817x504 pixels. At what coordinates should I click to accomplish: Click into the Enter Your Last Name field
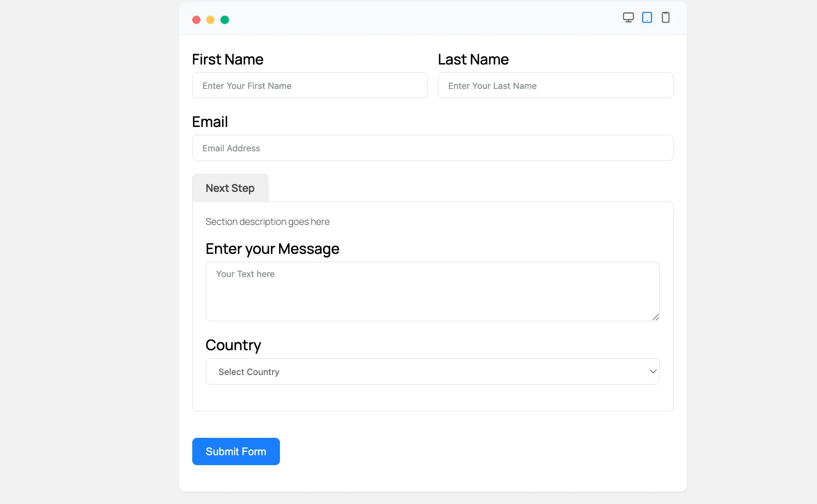pyautogui.click(x=555, y=86)
